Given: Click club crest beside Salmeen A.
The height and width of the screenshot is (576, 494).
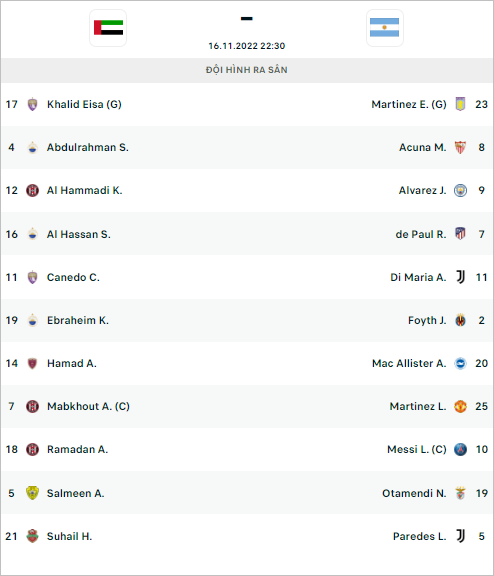Looking at the screenshot, I should pos(32,493).
